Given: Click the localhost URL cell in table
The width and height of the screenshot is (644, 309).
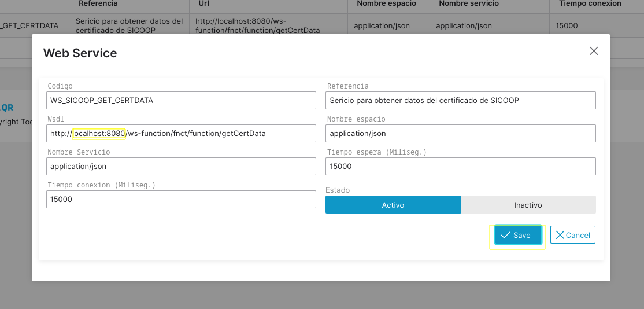Looking at the screenshot, I should [x=257, y=25].
